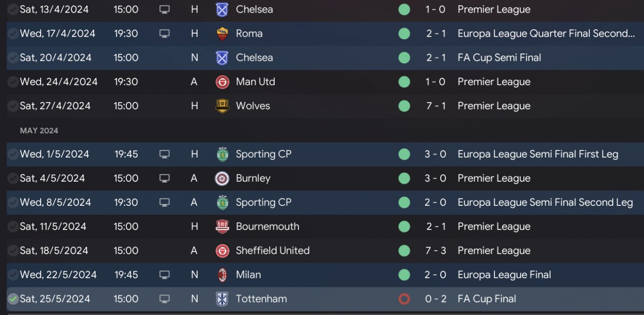Toggle the checkmark for the 25/5/2024 fixture

click(13, 299)
